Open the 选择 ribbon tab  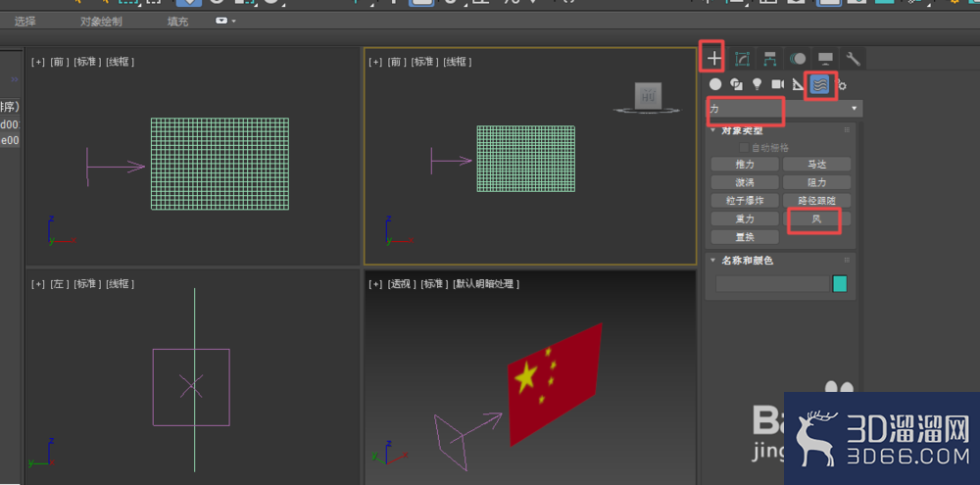25,22
